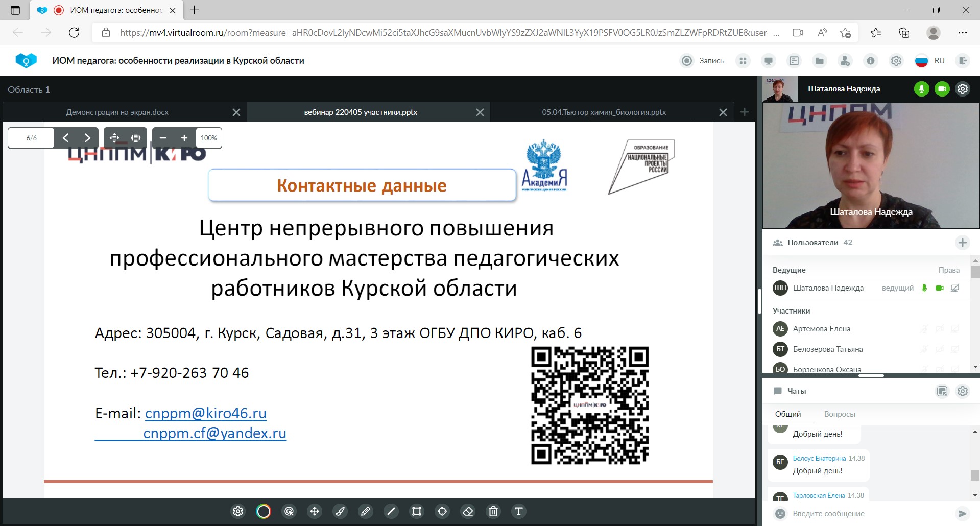Viewport: 980px width, 526px height.
Task: Click the message input field
Action: [870, 514]
